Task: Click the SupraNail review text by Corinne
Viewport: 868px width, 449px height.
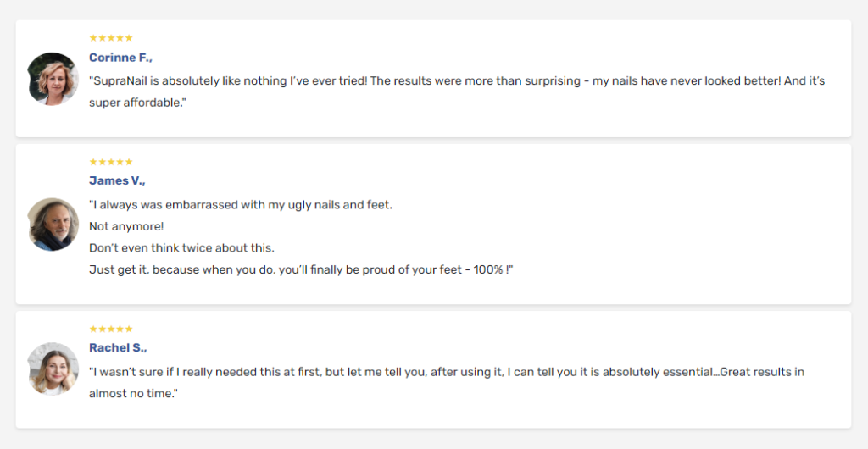Action: pos(457,91)
